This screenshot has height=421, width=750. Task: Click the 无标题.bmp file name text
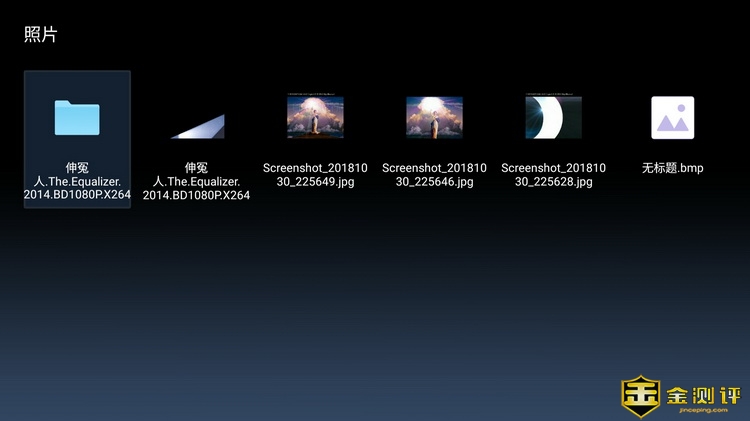click(x=672, y=168)
